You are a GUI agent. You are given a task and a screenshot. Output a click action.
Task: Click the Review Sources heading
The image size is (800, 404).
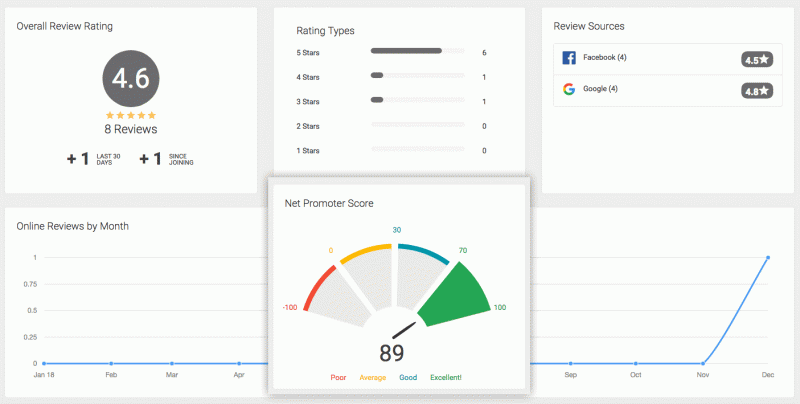[589, 27]
